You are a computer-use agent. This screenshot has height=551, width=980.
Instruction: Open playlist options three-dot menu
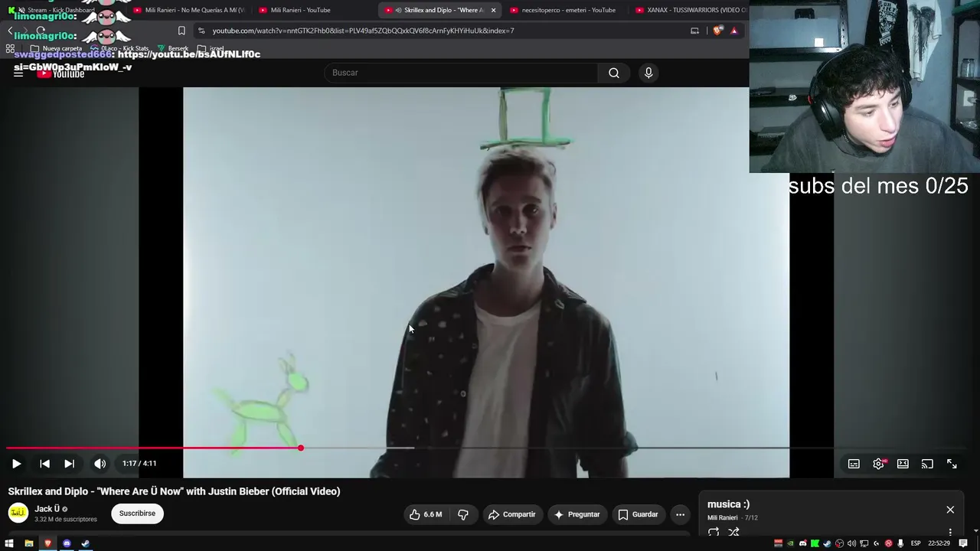tap(950, 532)
